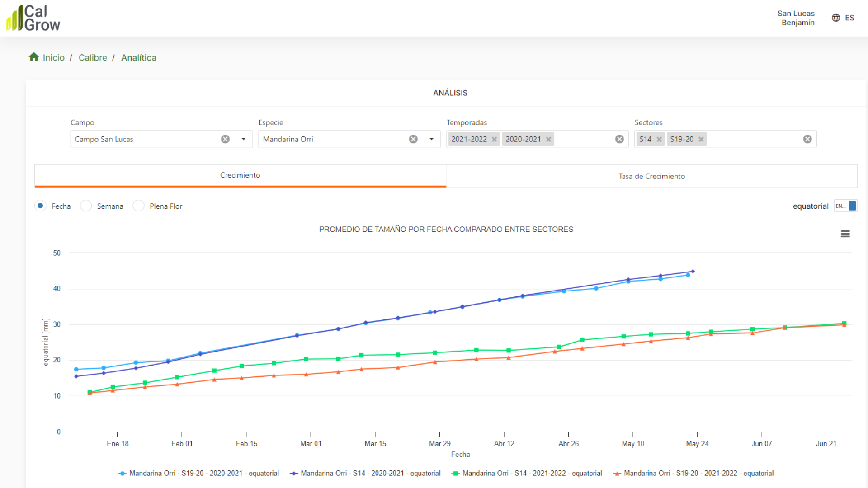
Task: Switch to the Crecimiento tab
Action: 240,175
